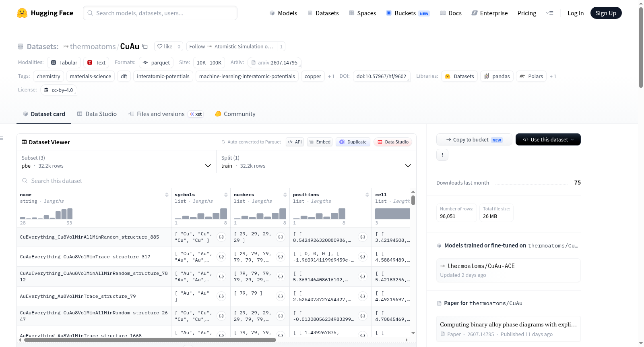Screen dimensions: 644x347
Task: Follow Atomistic Simulation organization
Action: click(x=231, y=46)
